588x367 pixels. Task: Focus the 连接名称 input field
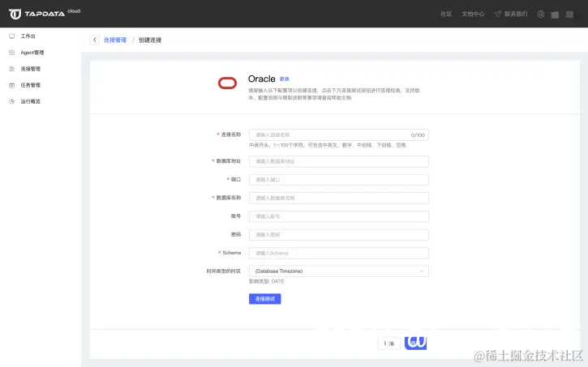[339, 134]
